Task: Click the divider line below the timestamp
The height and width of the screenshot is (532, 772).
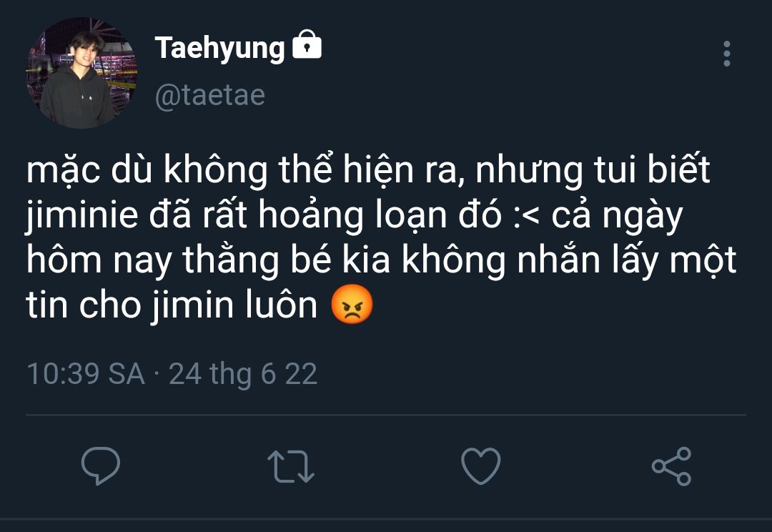Action: (386, 415)
